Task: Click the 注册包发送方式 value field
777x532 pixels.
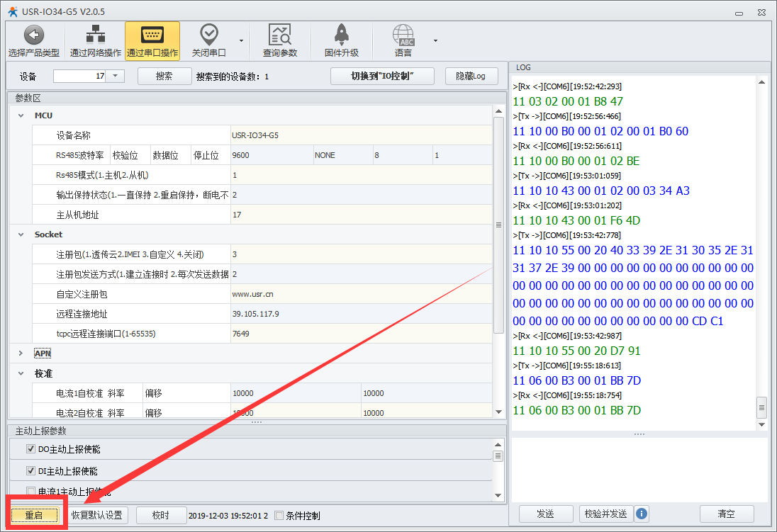Action: pos(362,274)
